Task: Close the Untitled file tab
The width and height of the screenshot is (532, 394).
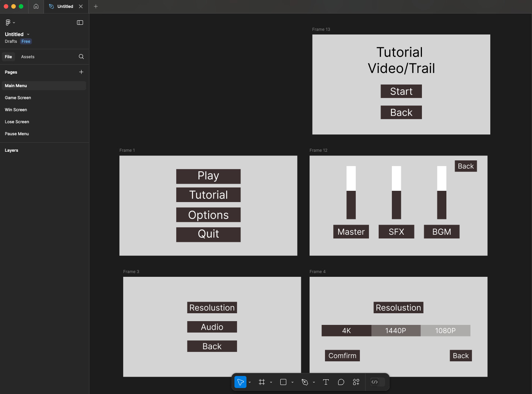Action: click(x=81, y=6)
